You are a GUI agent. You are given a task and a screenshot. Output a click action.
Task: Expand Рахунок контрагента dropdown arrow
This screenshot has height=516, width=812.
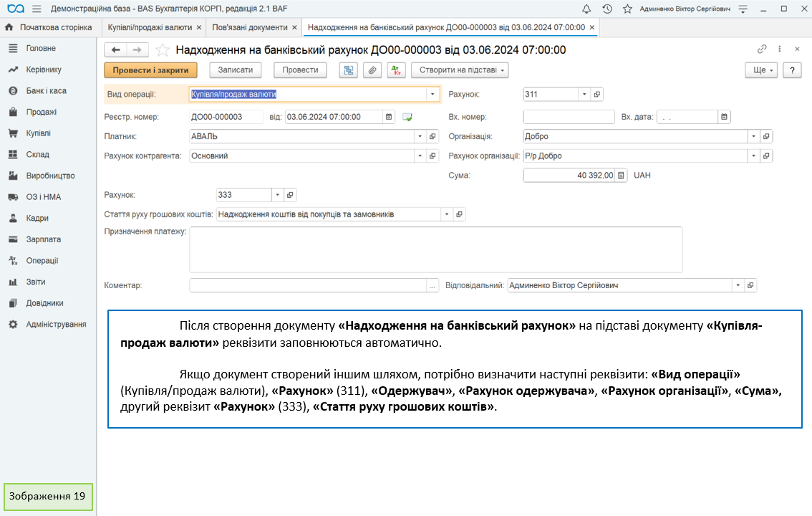click(420, 156)
